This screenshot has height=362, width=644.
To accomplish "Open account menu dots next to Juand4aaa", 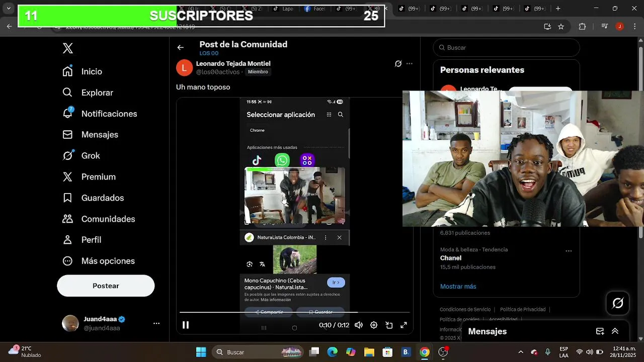I will pos(156,323).
